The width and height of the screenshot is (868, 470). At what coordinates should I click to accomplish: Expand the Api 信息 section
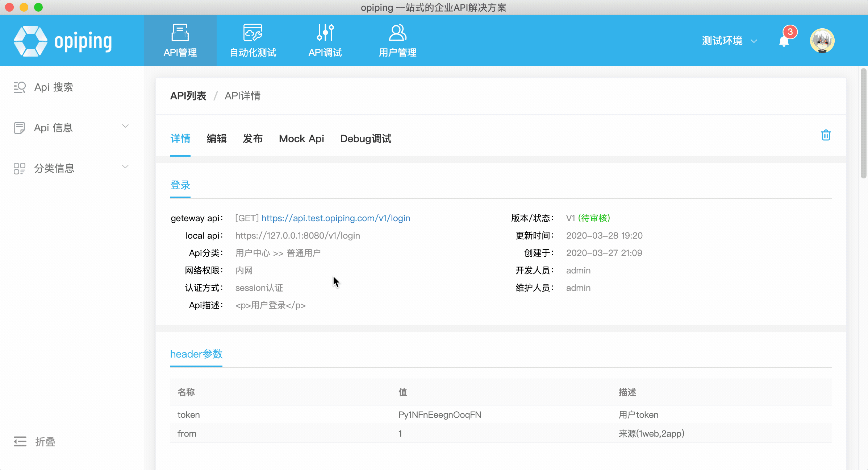pos(125,126)
